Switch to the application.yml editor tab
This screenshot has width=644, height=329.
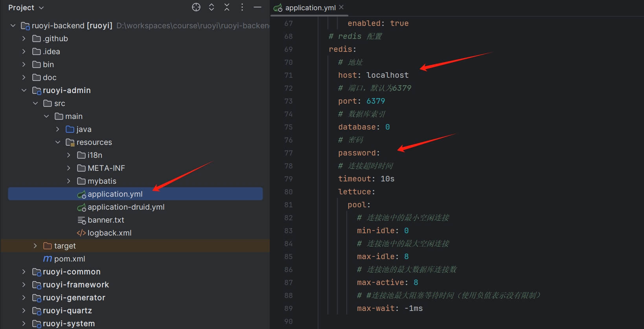point(310,7)
